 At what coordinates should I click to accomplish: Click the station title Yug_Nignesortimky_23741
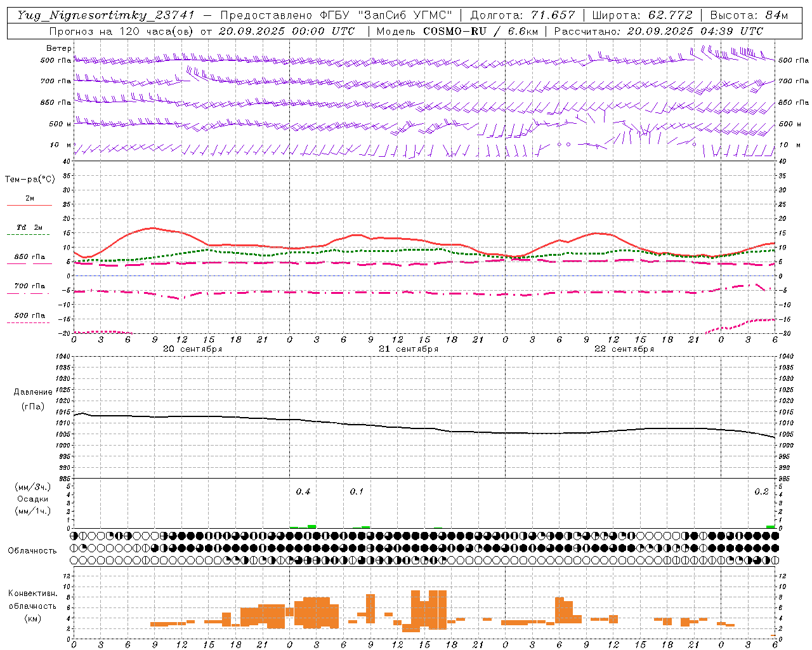click(106, 15)
